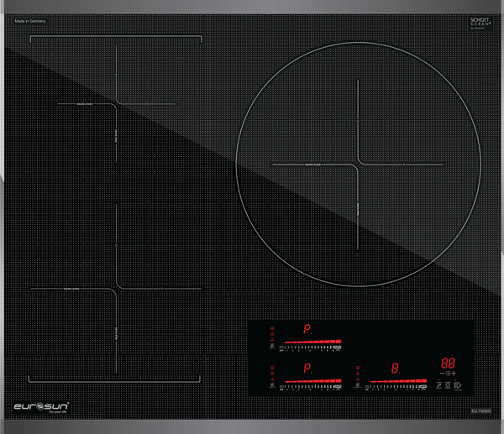Activate booster key ending the lower-right slider
This screenshot has width=504, height=434.
[423, 388]
